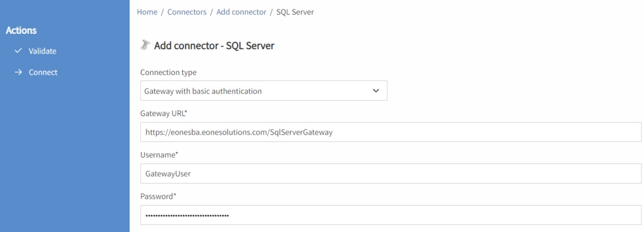Select Connect in the Actions sidebar
The width and height of the screenshot is (644, 232).
click(43, 72)
